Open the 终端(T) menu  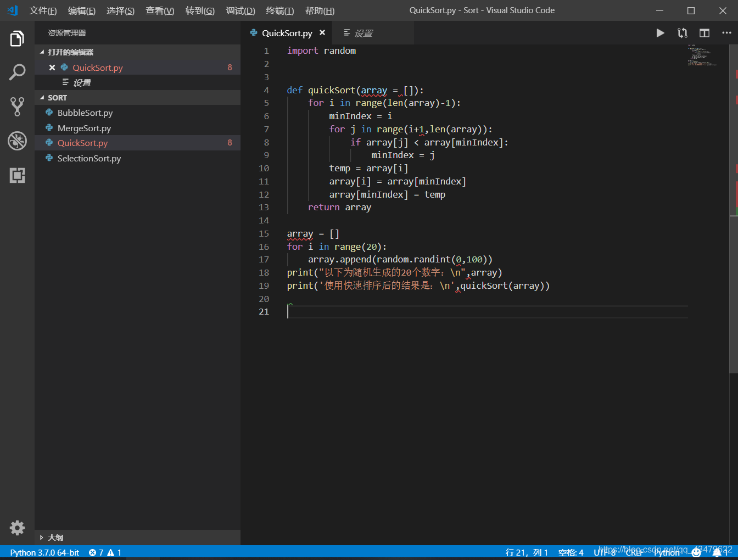pos(279,10)
